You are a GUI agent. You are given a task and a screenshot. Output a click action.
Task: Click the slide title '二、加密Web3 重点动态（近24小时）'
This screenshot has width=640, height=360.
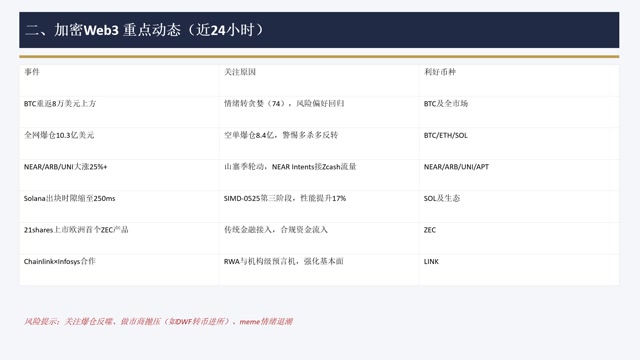point(145,30)
